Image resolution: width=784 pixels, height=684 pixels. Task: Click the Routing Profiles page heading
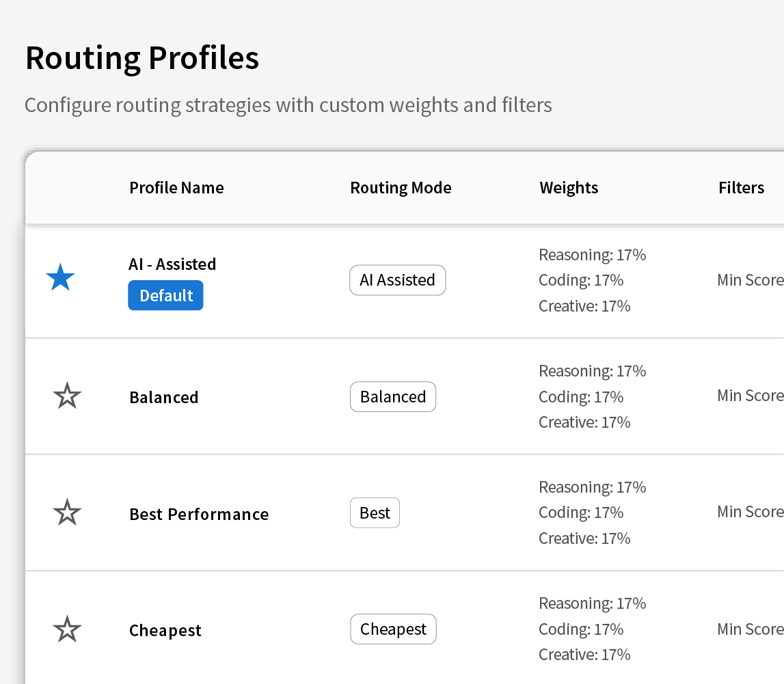click(x=142, y=58)
